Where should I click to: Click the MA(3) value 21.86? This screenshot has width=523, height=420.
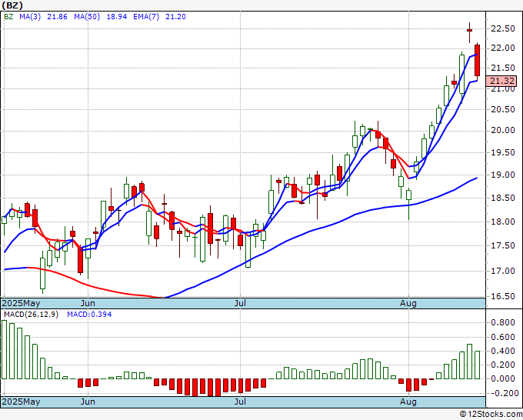pos(57,17)
